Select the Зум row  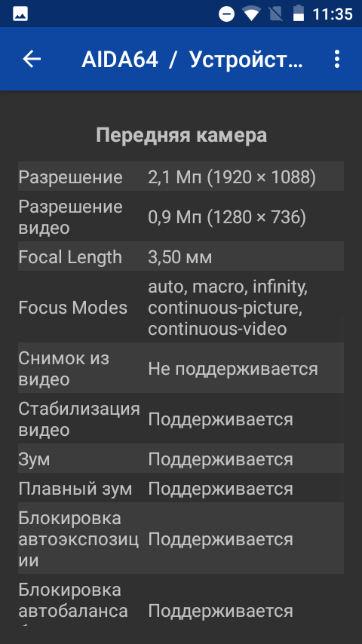(x=181, y=458)
